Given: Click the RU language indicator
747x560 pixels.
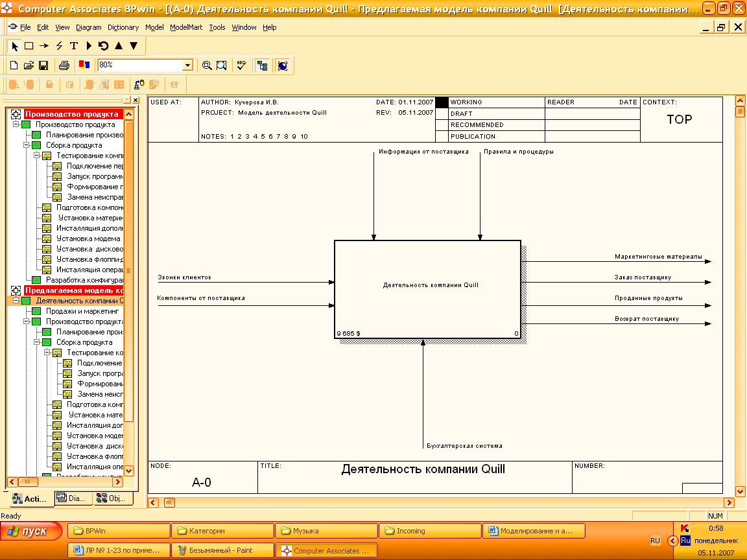Looking at the screenshot, I should click(x=655, y=541).
